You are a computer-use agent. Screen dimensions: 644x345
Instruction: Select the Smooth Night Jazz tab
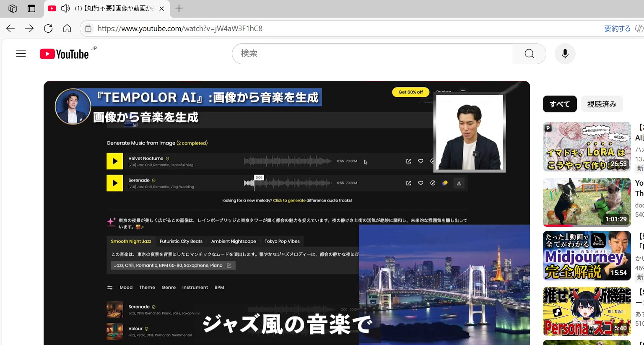(131, 241)
